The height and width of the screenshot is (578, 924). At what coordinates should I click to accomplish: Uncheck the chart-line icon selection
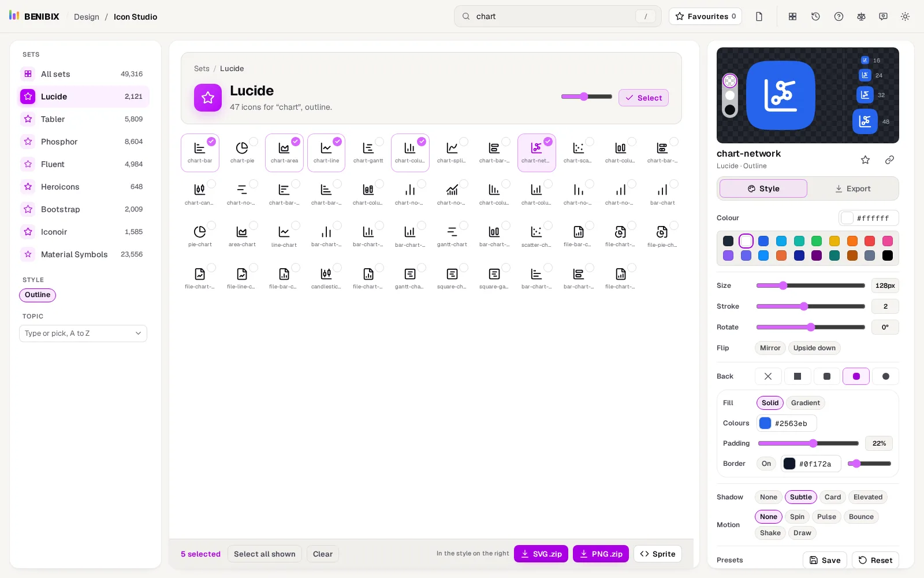tap(337, 142)
